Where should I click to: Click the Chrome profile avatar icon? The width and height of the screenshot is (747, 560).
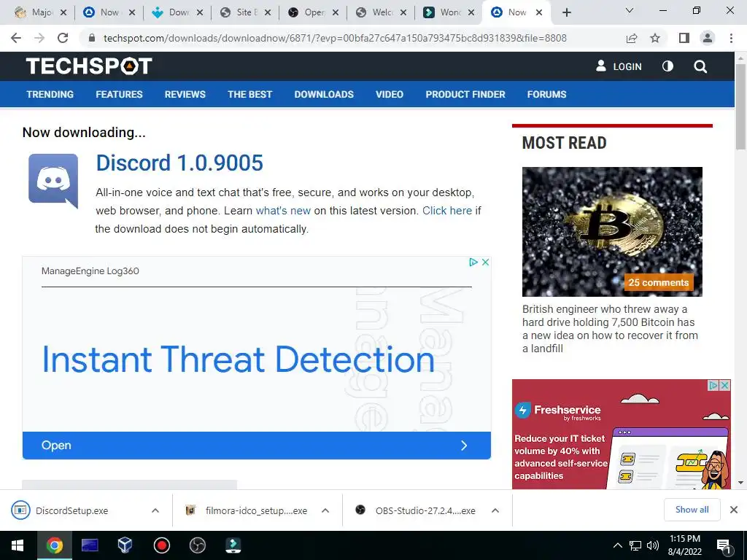pos(708,38)
